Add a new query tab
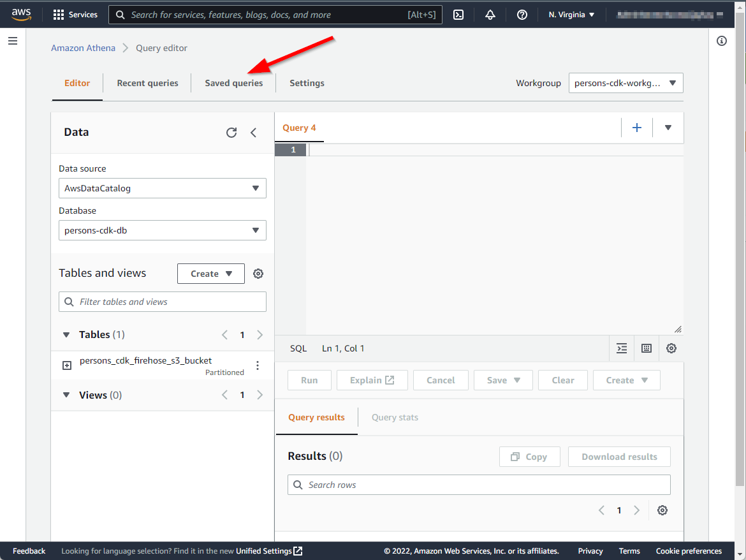Screen dimensions: 746x560 tap(636, 128)
